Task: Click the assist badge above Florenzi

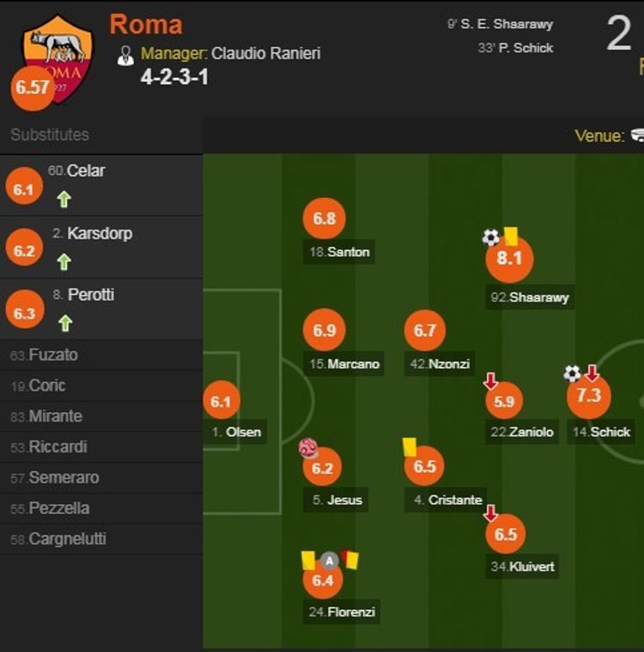Action: point(329,561)
